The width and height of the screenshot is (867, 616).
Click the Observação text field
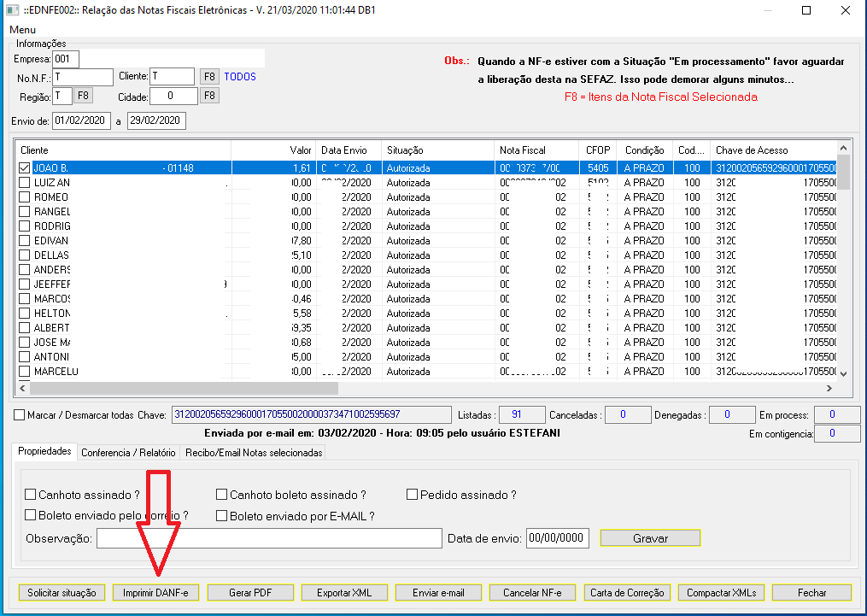269,538
